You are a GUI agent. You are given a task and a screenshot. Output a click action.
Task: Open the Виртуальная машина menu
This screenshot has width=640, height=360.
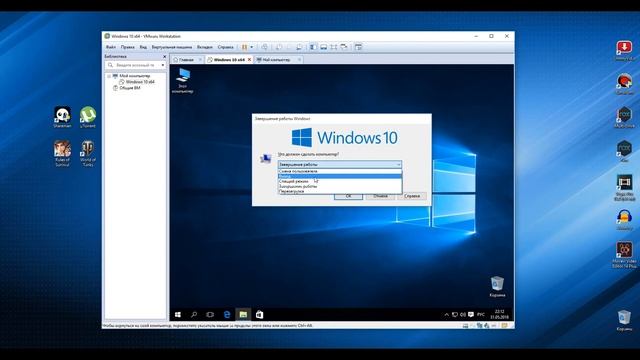[171, 47]
